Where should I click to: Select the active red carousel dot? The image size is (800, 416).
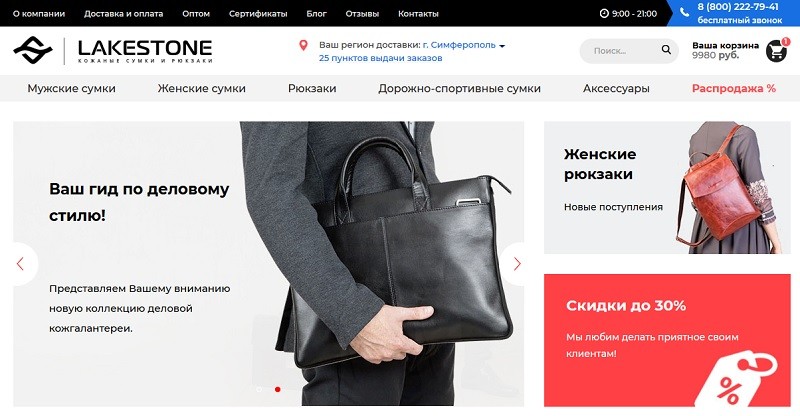pyautogui.click(x=278, y=389)
